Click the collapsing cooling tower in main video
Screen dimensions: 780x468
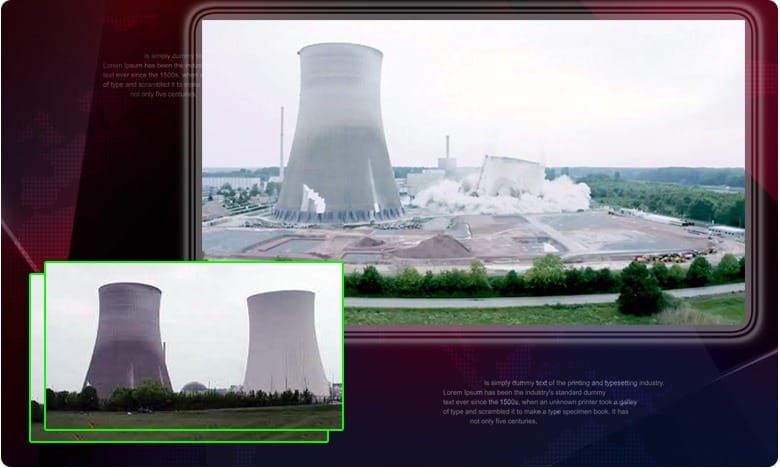[510, 175]
